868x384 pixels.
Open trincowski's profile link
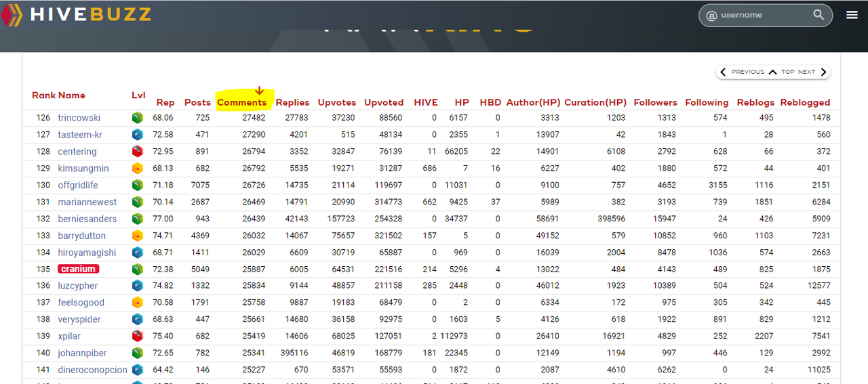point(79,118)
